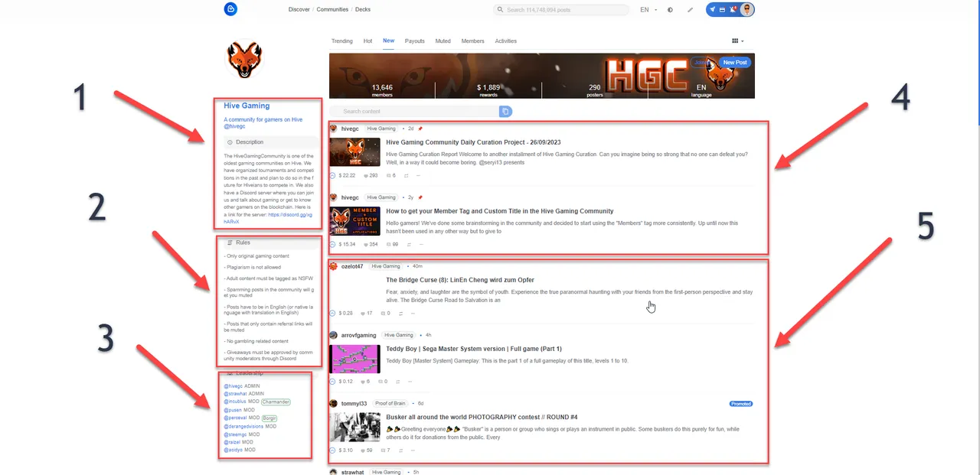Upvote the Daily Curation Project post
980x475 pixels.
(x=333, y=175)
